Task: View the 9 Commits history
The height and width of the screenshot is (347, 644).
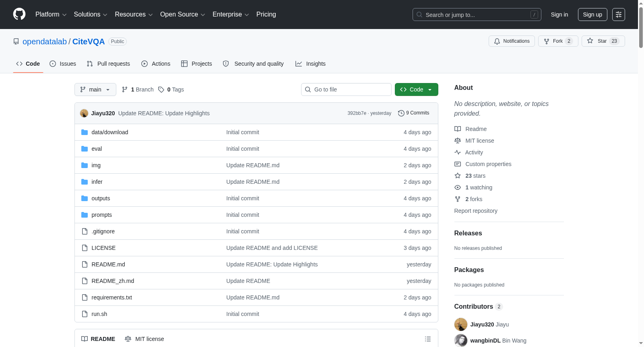Action: click(x=413, y=113)
